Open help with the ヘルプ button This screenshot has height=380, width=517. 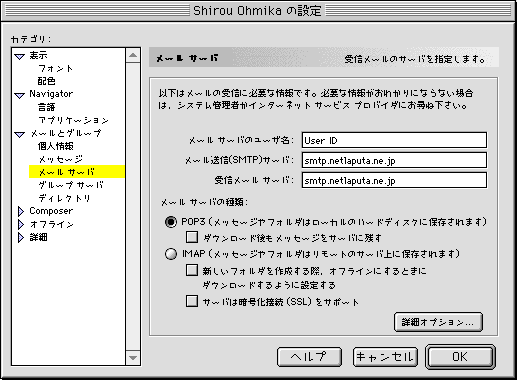click(309, 357)
